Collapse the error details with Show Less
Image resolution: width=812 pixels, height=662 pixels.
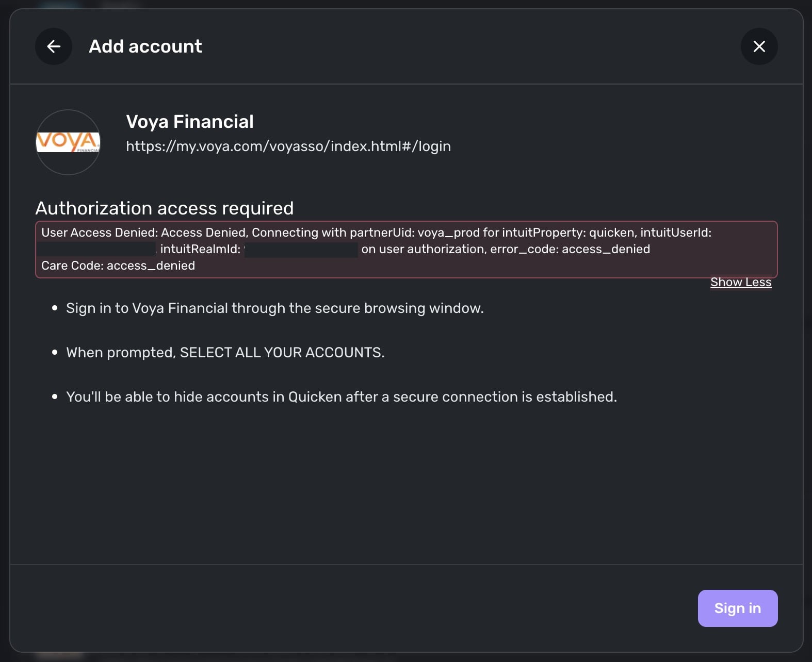(740, 282)
